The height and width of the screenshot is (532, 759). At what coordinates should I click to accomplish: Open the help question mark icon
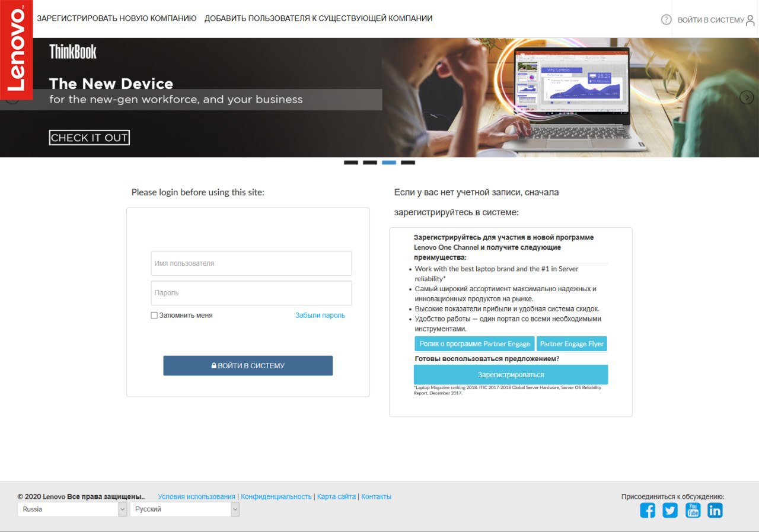(666, 20)
